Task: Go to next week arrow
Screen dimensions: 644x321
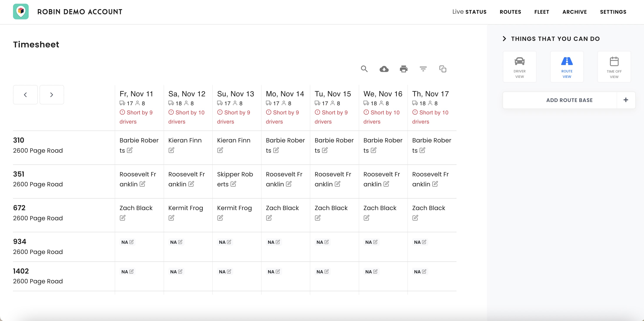Action: 51,95
